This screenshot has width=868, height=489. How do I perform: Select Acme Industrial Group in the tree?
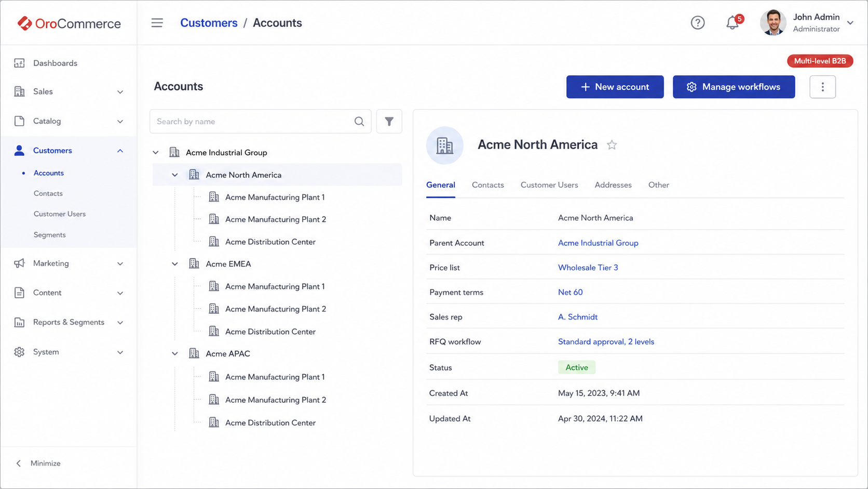click(x=226, y=152)
